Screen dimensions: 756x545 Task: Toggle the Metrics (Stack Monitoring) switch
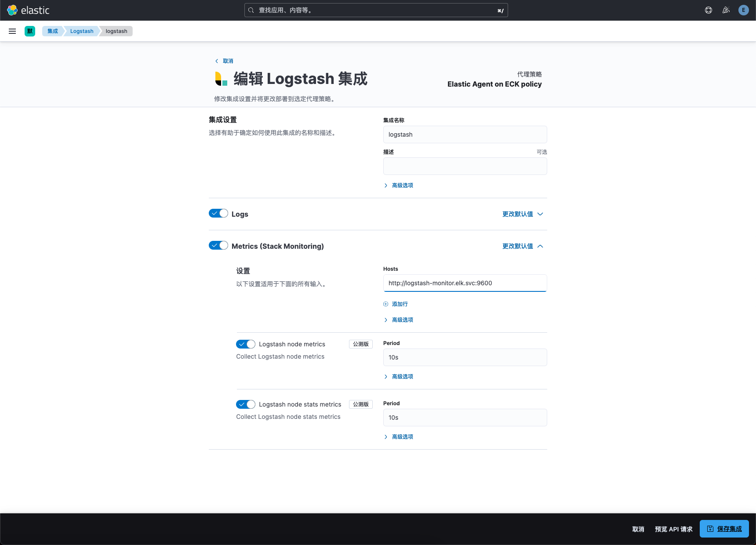click(218, 246)
